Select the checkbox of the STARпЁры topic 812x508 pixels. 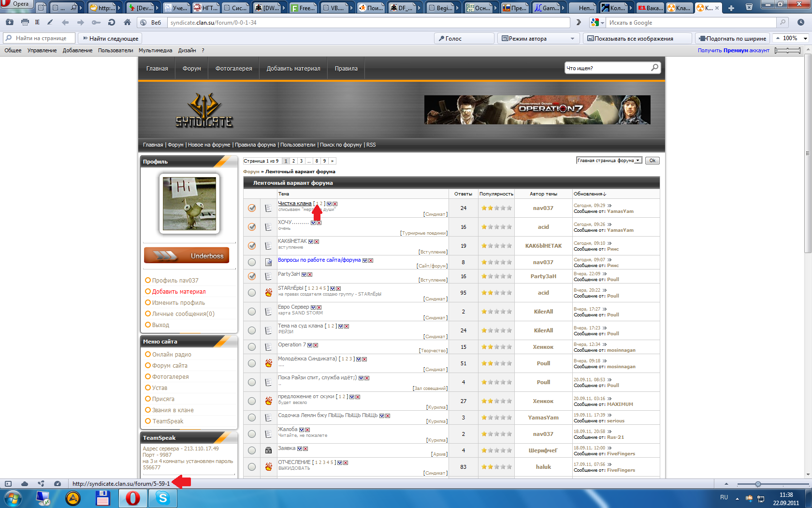pos(251,292)
